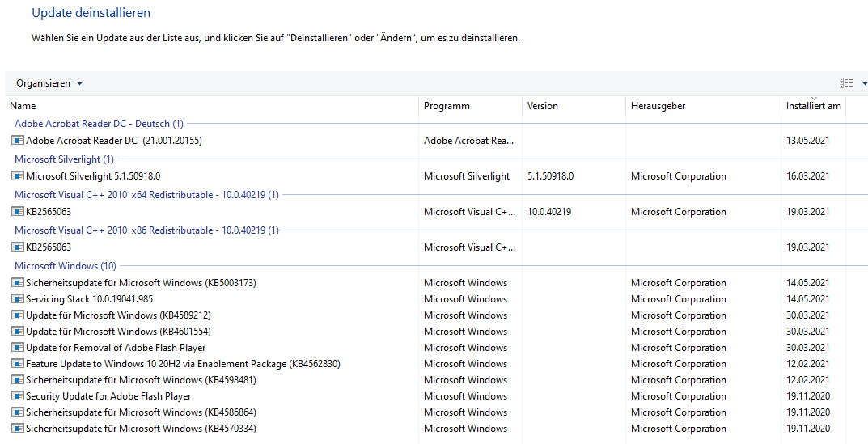Select Sicherheitsupdate für Microsoft Windows (KB4570334)

(x=141, y=429)
